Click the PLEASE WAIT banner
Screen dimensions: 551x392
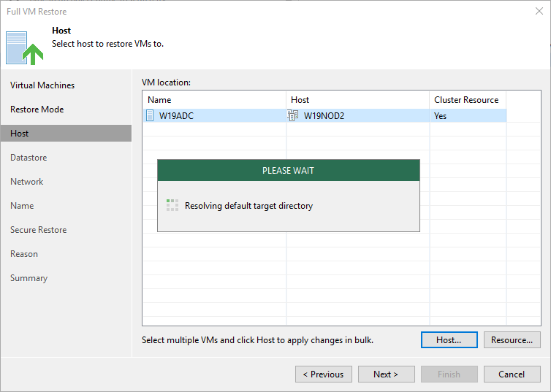[288, 171]
